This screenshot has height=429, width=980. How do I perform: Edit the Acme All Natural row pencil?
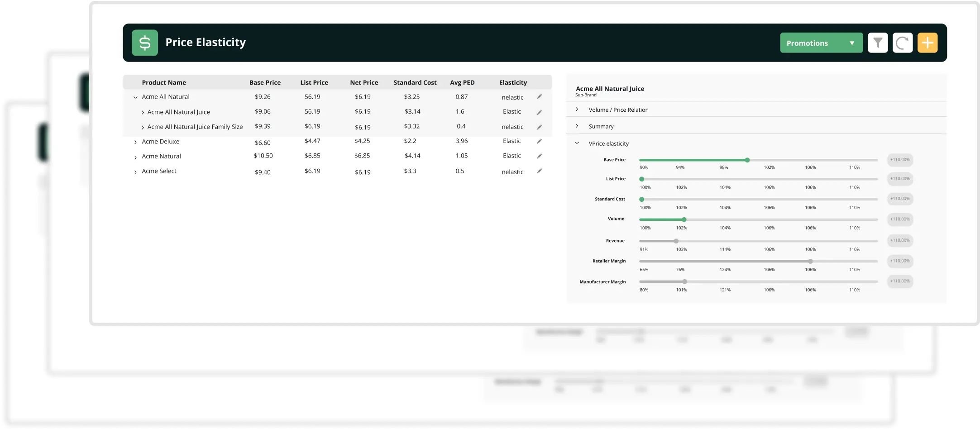540,97
